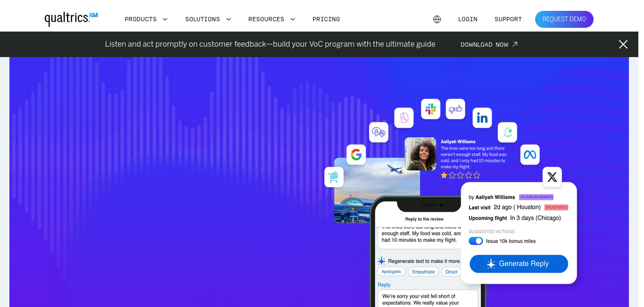Click the shopping cart icon tile

pyautogui.click(x=334, y=177)
